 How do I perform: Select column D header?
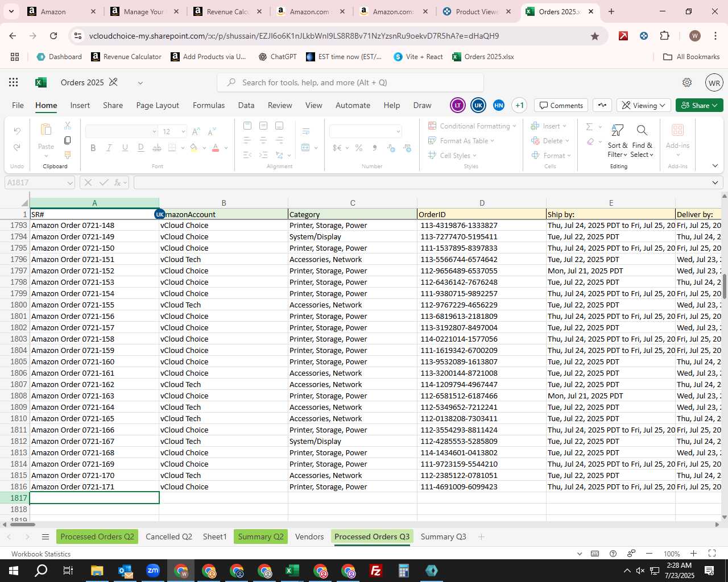[x=482, y=203]
